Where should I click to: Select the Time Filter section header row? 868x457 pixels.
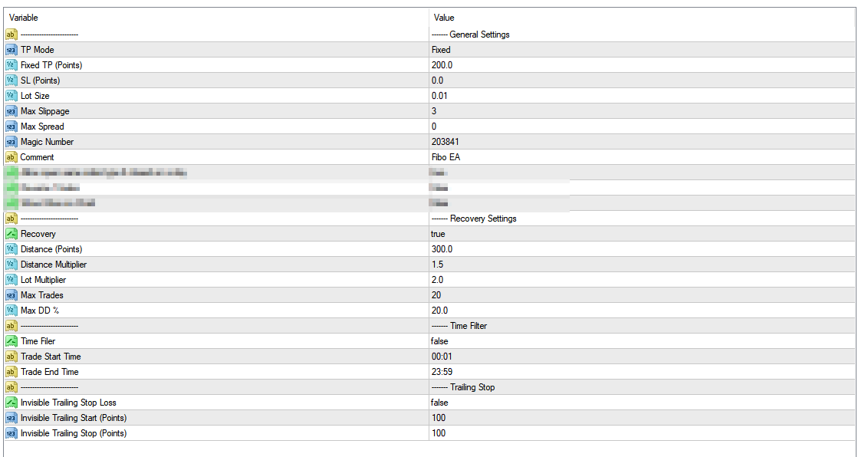[429, 326]
